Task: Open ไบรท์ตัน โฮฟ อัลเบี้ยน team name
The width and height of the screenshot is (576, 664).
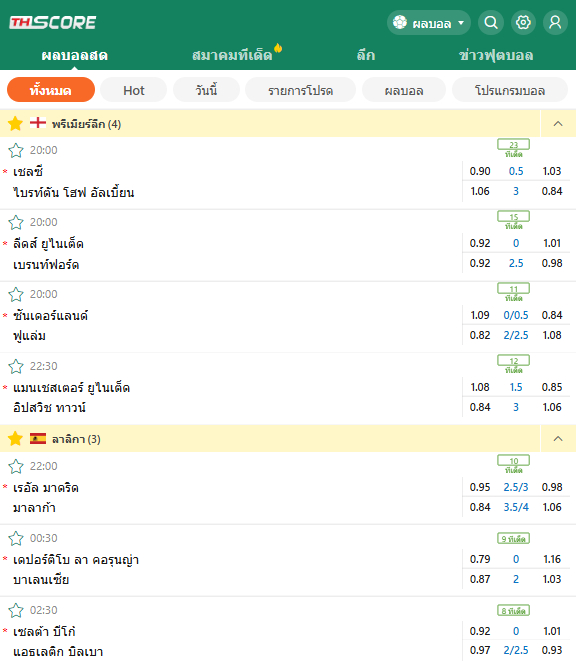Action: (74, 192)
